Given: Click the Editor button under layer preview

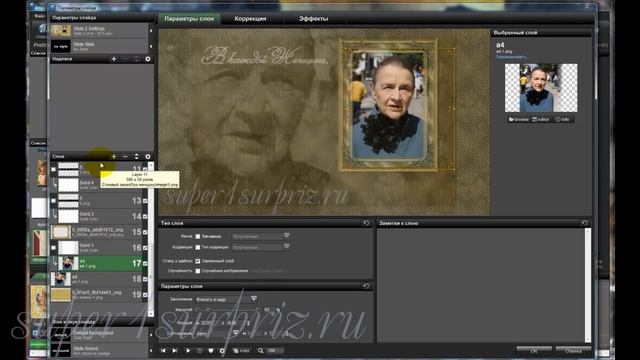Looking at the screenshot, I should click(541, 119).
